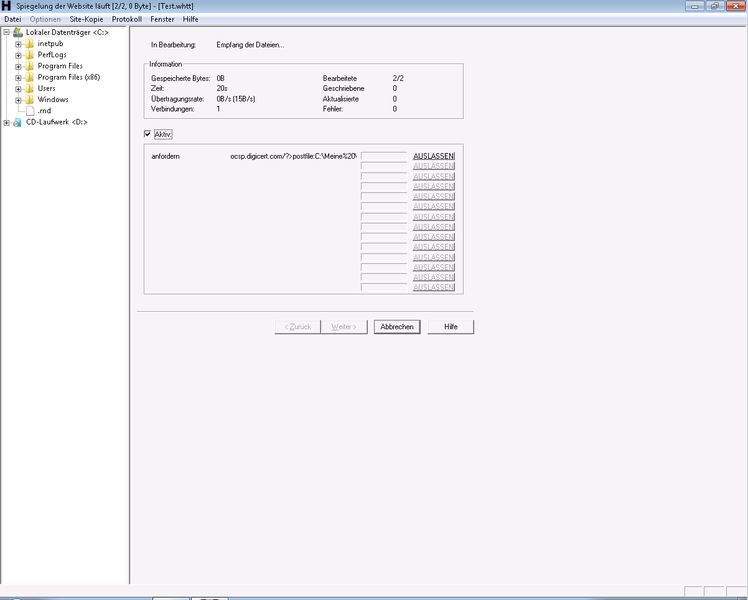
Task: Click the CD-Laufwerk D: drive icon
Action: tap(18, 122)
